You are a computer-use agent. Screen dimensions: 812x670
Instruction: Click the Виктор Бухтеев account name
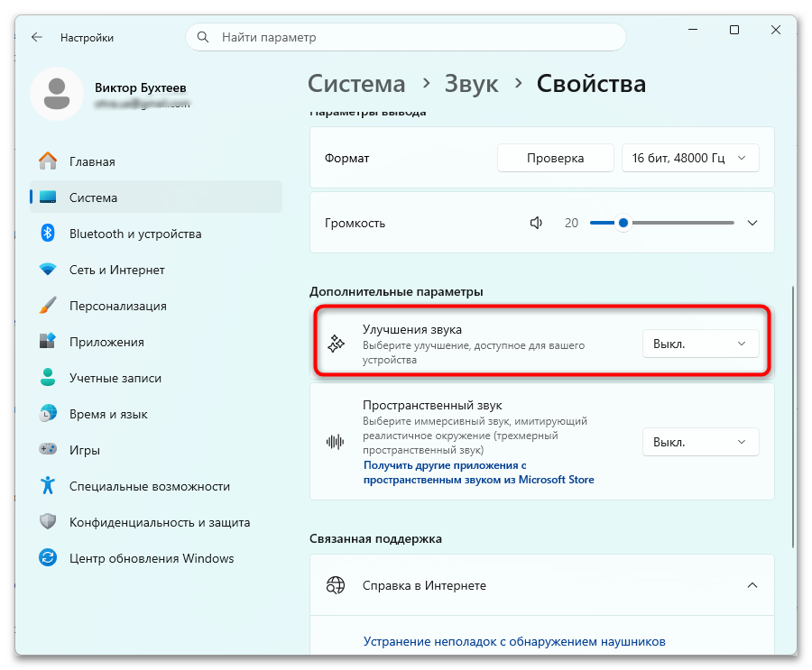141,88
